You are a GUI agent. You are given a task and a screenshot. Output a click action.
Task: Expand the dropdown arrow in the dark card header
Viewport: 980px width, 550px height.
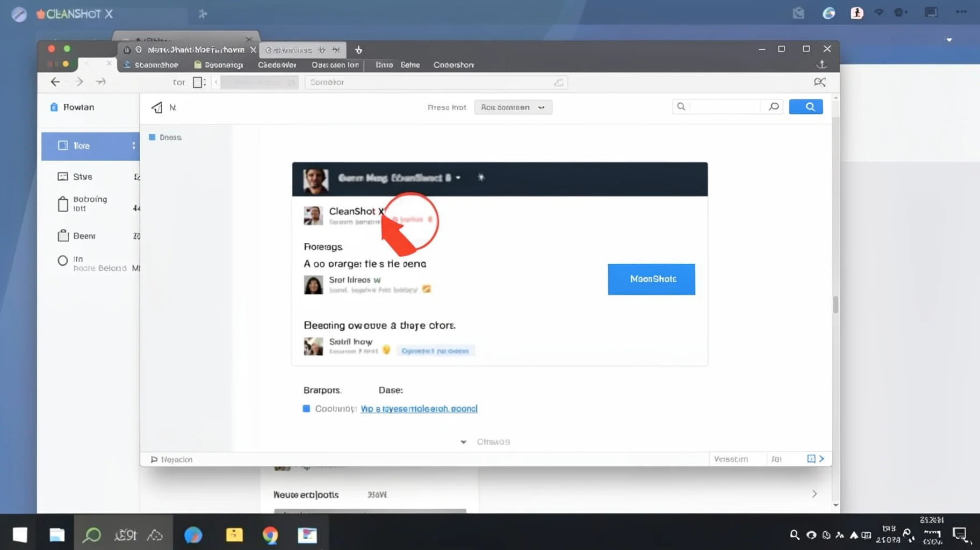coord(458,178)
